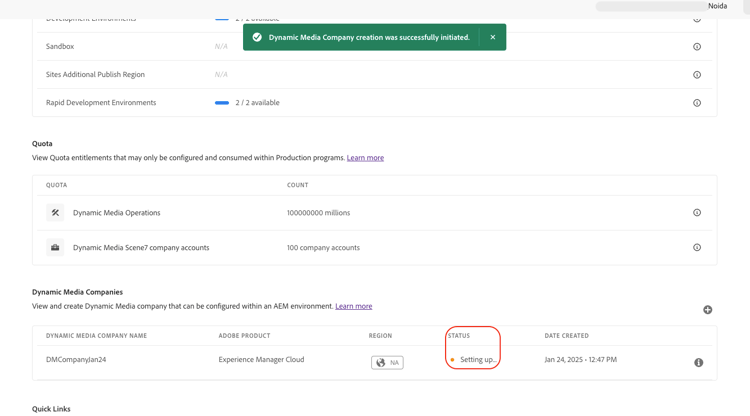Image resolution: width=750 pixels, height=416 pixels.
Task: Click the Rapid Development Environments progress bar
Action: click(222, 103)
